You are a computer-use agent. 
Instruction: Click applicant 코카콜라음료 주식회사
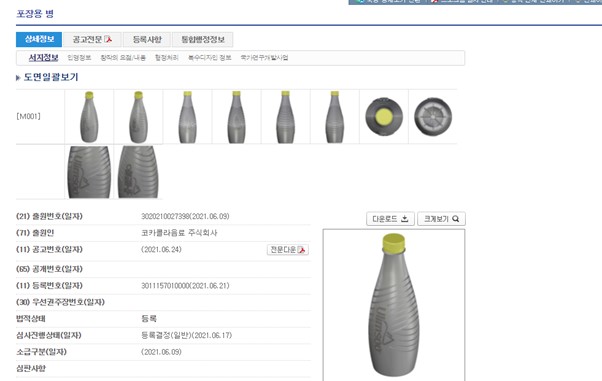179,233
